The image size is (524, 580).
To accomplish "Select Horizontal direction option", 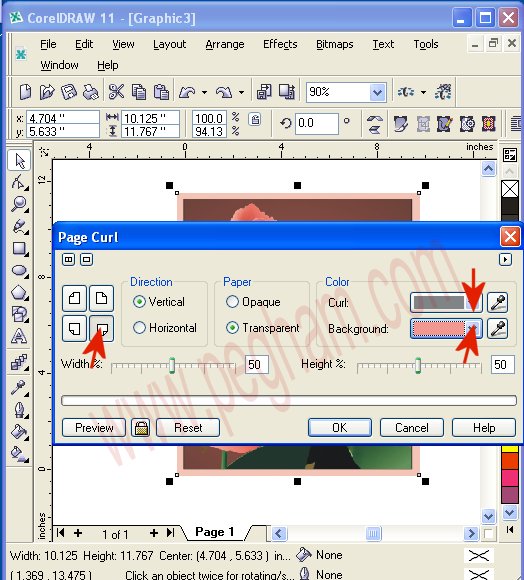I will pos(139,328).
